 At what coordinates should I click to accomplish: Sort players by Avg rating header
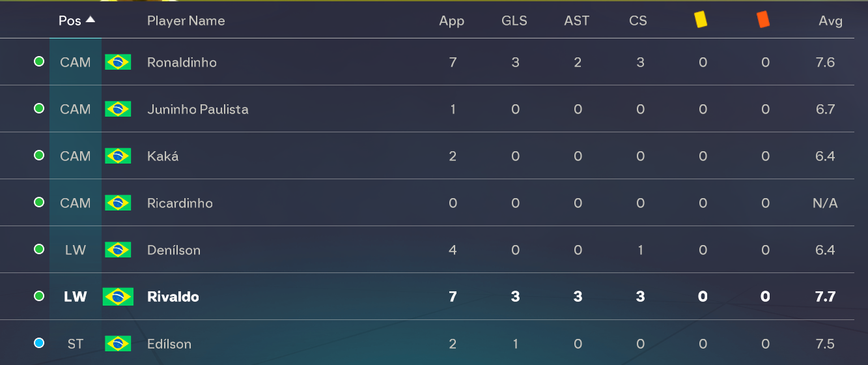pyautogui.click(x=830, y=21)
